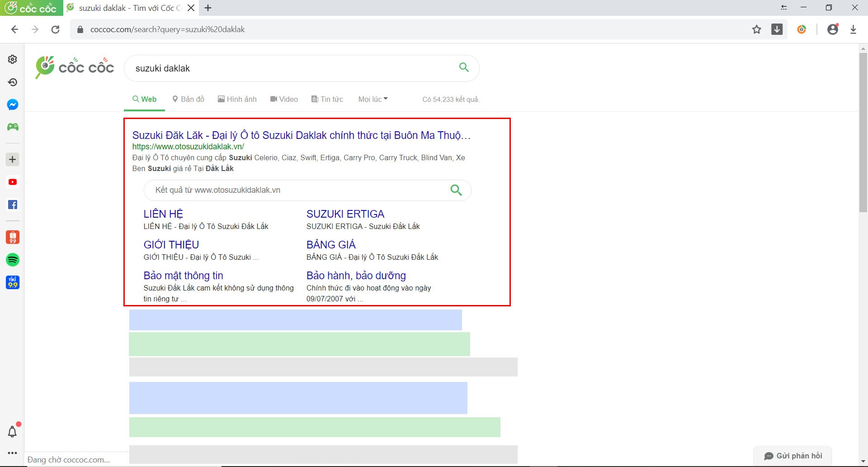Switch to the Tin tức tab

pos(327,99)
